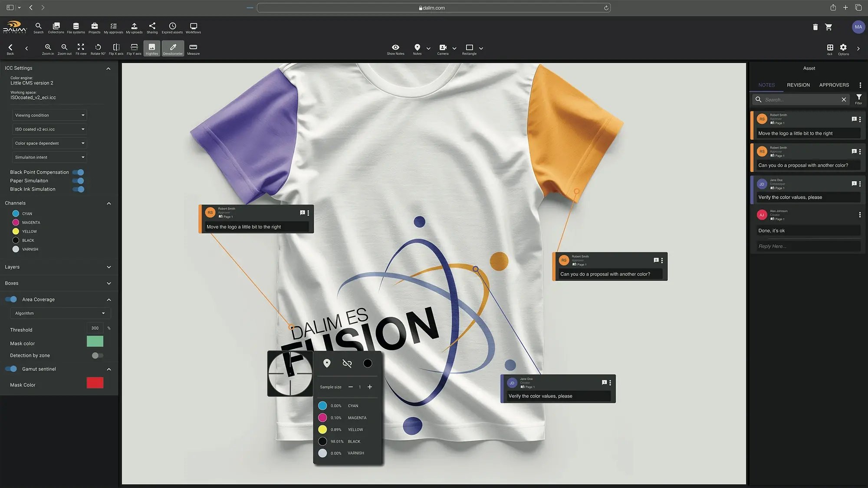Screen dimensions: 868x488
Task: Open the 4x4 grid view
Action: [830, 49]
